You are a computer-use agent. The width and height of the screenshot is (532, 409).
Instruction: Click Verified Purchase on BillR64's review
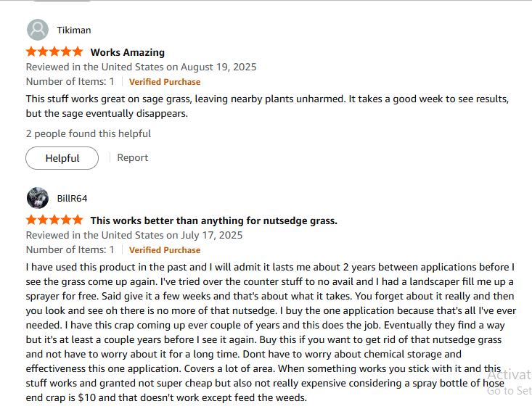(165, 250)
